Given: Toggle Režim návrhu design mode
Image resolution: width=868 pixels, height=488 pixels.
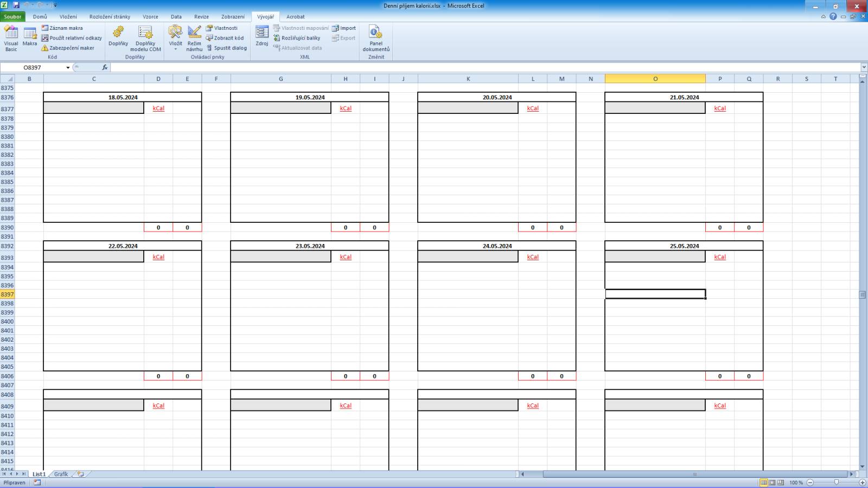Looking at the screenshot, I should point(194,38).
